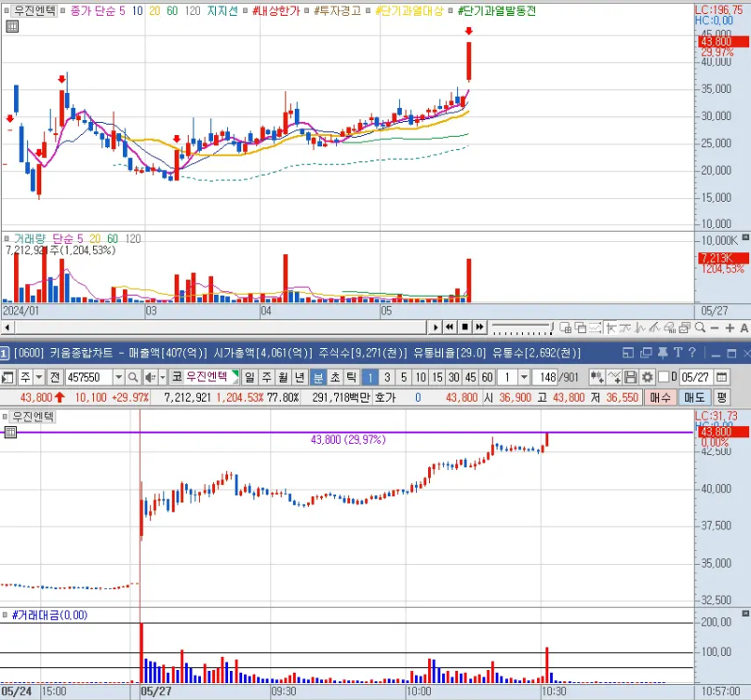Click the upper chart horizontal scrollbar track

[220, 327]
